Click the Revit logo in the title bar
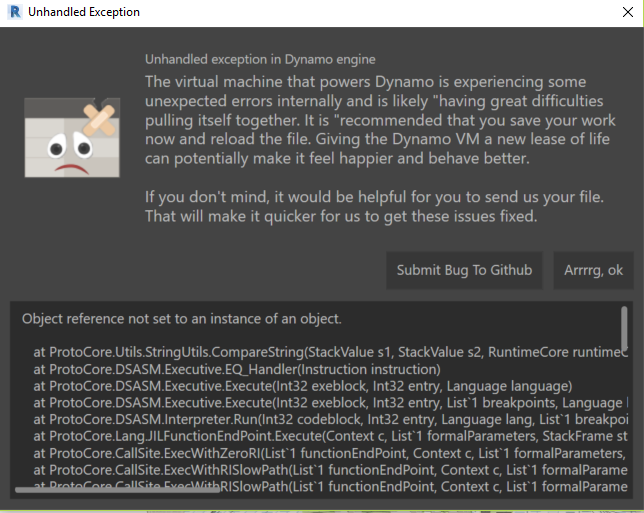The width and height of the screenshot is (644, 513). [x=12, y=13]
